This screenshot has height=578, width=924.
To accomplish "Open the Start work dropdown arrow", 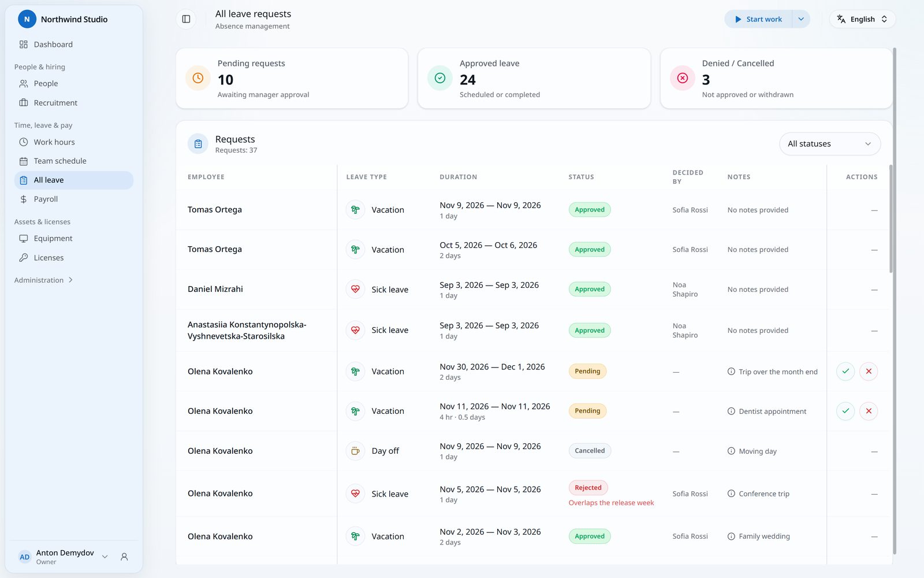I will (x=801, y=19).
